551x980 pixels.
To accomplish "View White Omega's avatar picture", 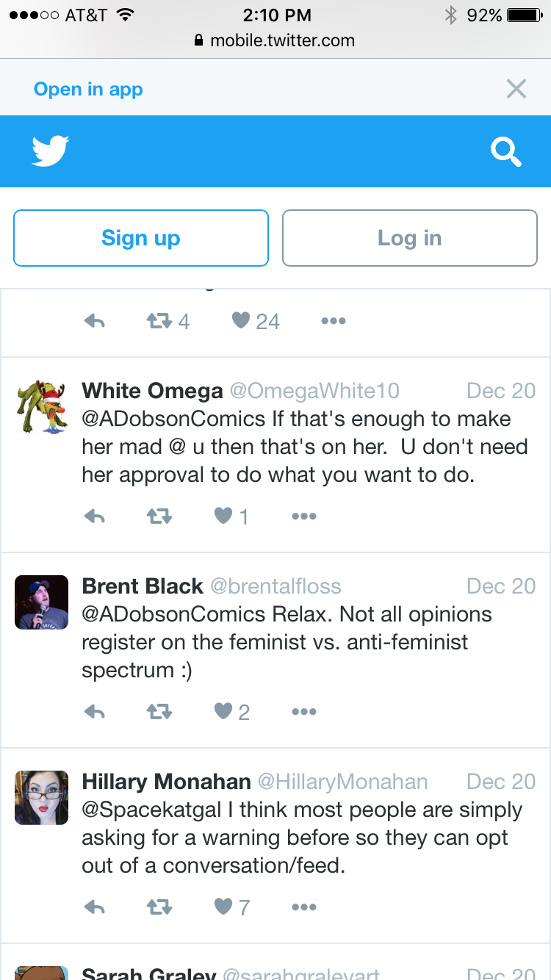I will [41, 406].
